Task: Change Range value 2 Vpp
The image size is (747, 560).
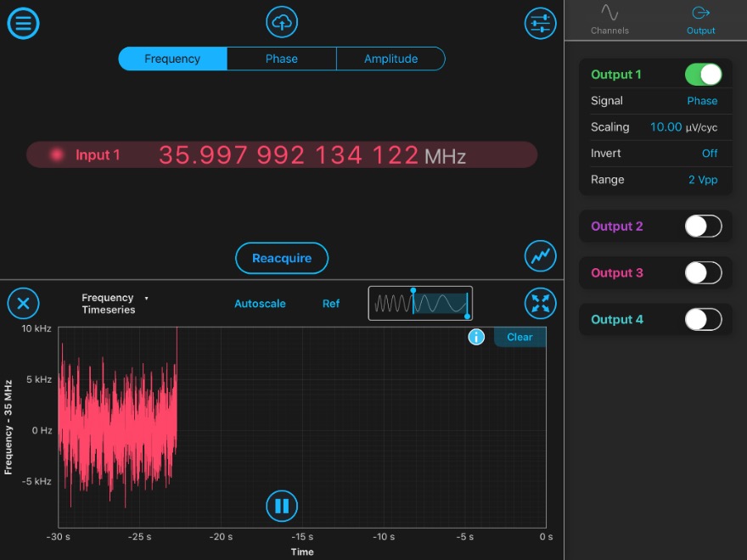Action: click(703, 179)
